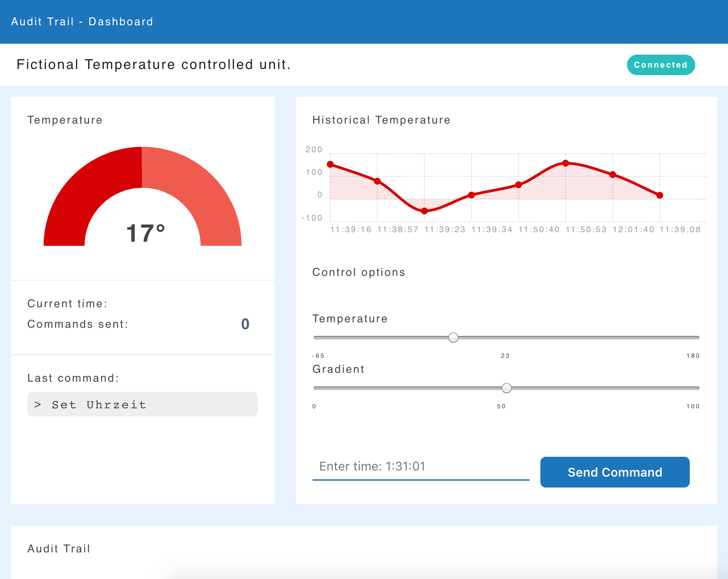Click the 'Audit Trail - Dashboard' header title
The image size is (728, 579).
[x=82, y=22]
